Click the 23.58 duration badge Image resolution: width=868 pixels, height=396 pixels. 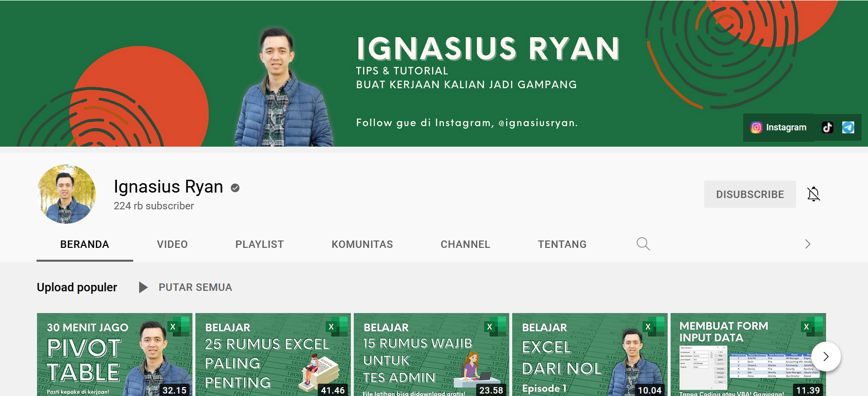click(x=491, y=390)
